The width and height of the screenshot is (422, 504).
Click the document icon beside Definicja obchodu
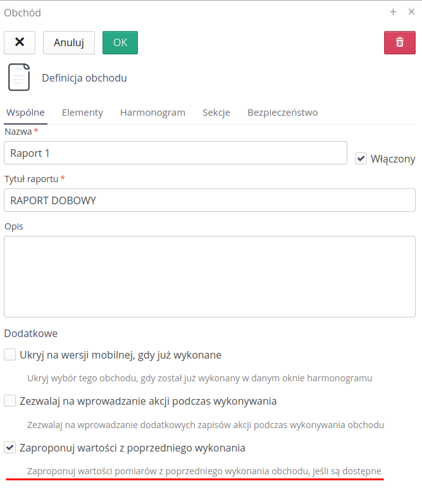click(x=19, y=78)
